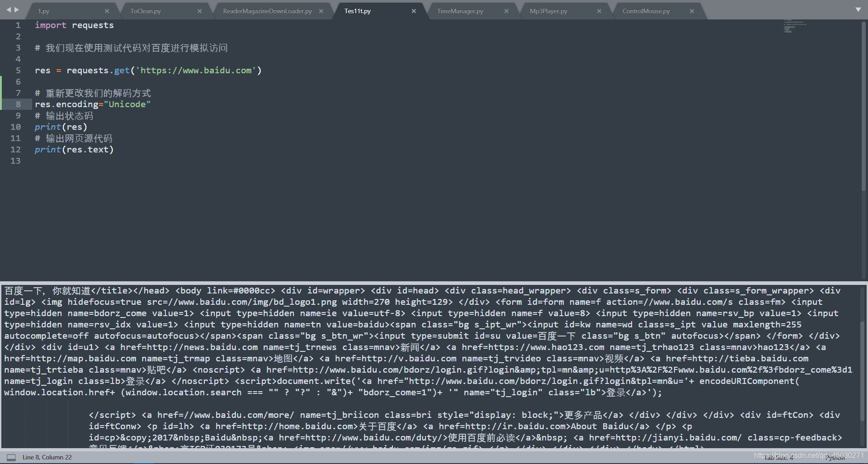The height and width of the screenshot is (464, 868).
Task: Click 'href=http://news.baidu.com' in output
Action: point(189,347)
